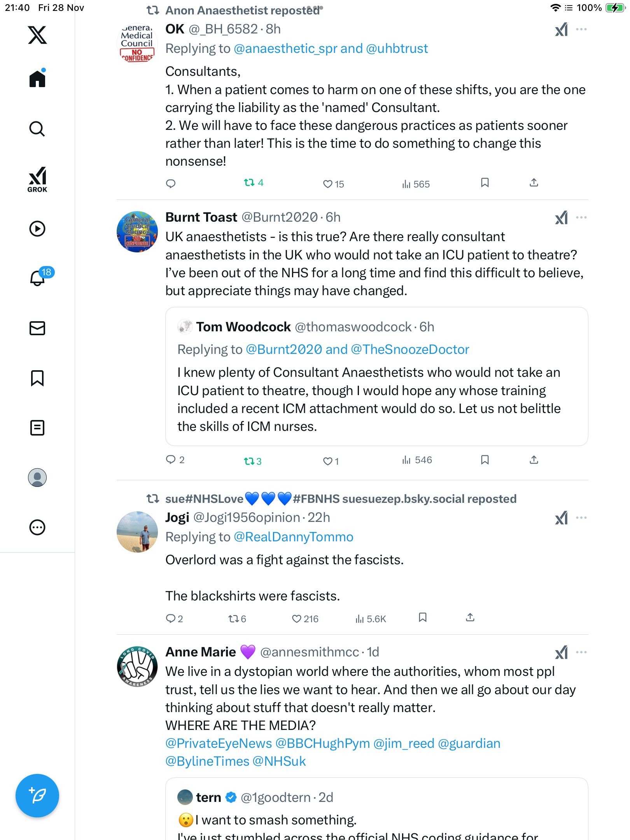
Task: Tap the compose new post button
Action: [x=37, y=796]
